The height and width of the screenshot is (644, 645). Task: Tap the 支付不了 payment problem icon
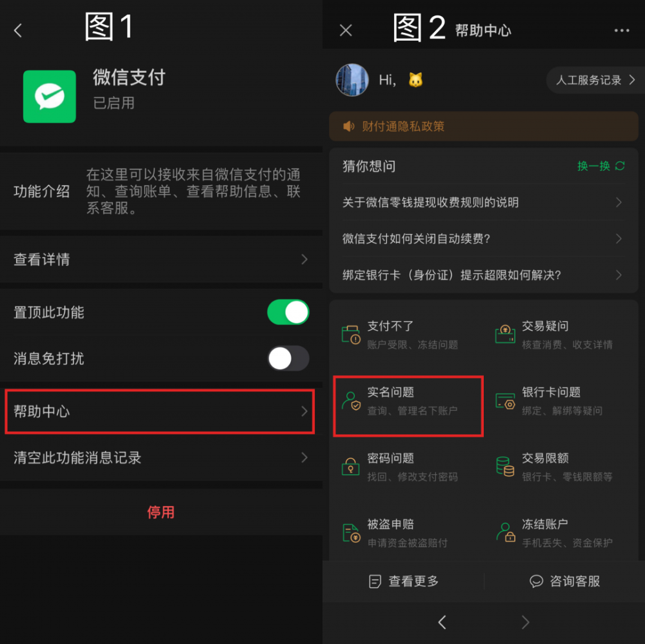pyautogui.click(x=351, y=335)
